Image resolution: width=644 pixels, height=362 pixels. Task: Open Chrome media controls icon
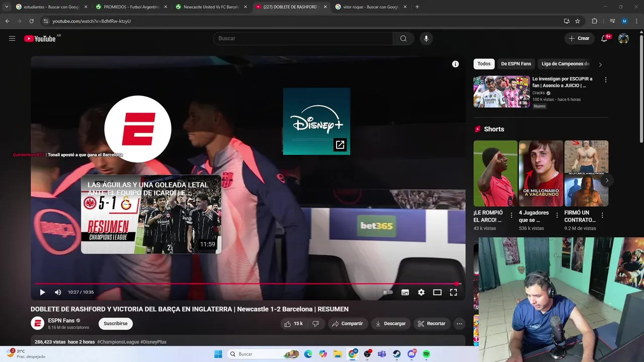click(x=612, y=21)
